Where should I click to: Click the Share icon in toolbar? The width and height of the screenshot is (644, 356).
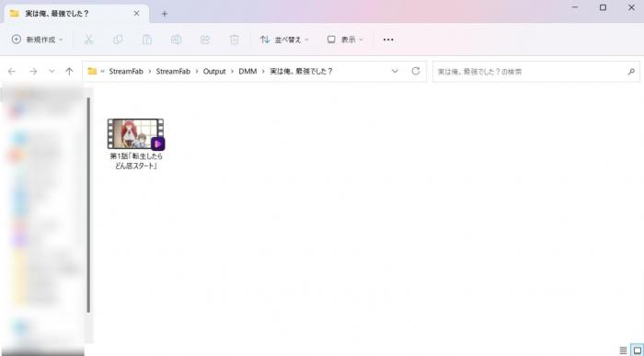pos(205,40)
